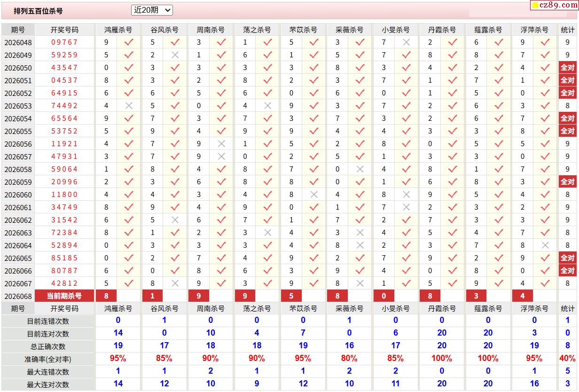Viewport: 579px width, 392px height.
Task: Click the 总正确次数 row label
Action: point(48,346)
